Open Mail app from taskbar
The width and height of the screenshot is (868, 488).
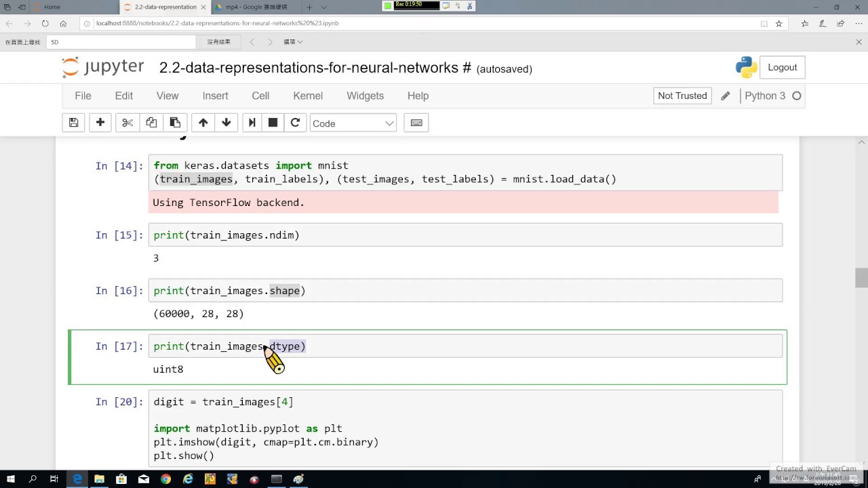pos(144,479)
